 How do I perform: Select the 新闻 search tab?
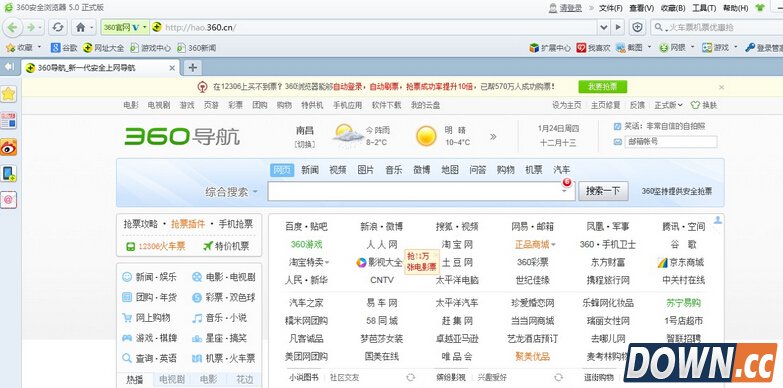(310, 170)
